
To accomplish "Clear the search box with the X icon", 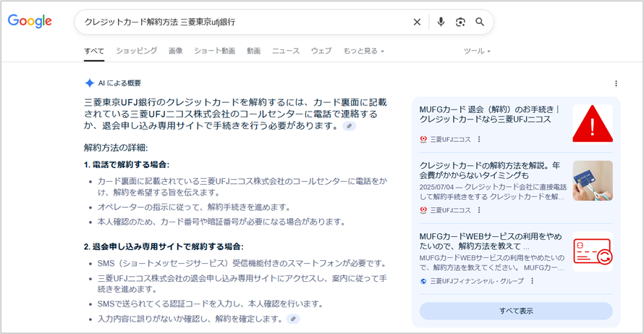I will pyautogui.click(x=417, y=22).
